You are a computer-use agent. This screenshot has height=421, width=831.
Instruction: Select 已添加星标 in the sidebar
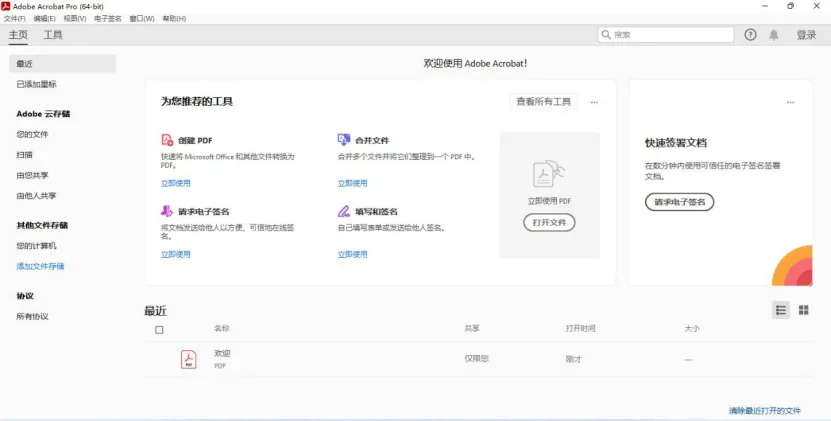click(x=37, y=84)
